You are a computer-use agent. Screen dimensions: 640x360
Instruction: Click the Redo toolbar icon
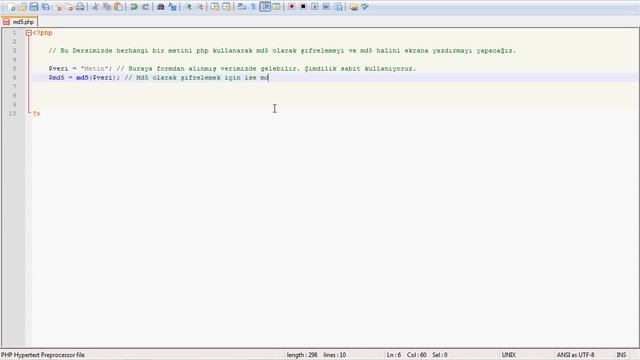[145, 7]
